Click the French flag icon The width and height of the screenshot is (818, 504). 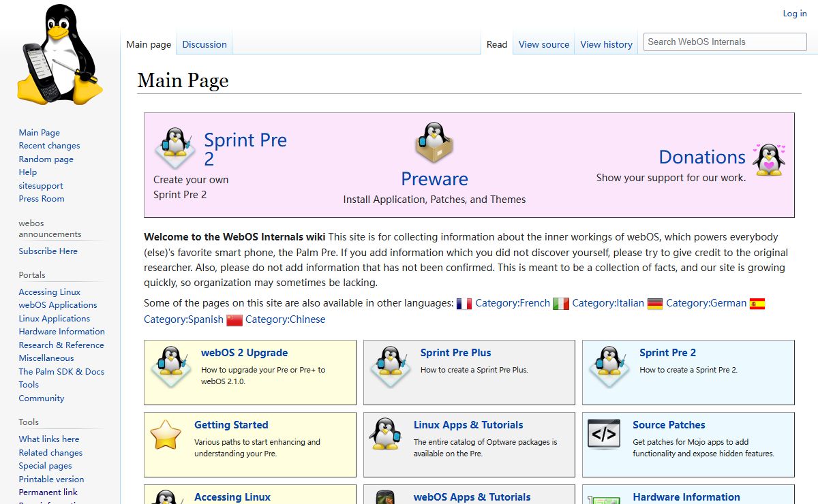coord(464,304)
